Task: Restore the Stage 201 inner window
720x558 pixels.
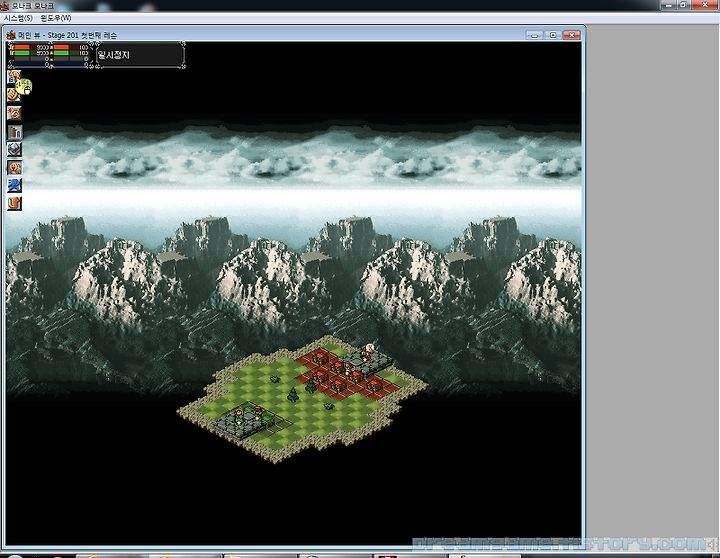Action: pos(553,35)
